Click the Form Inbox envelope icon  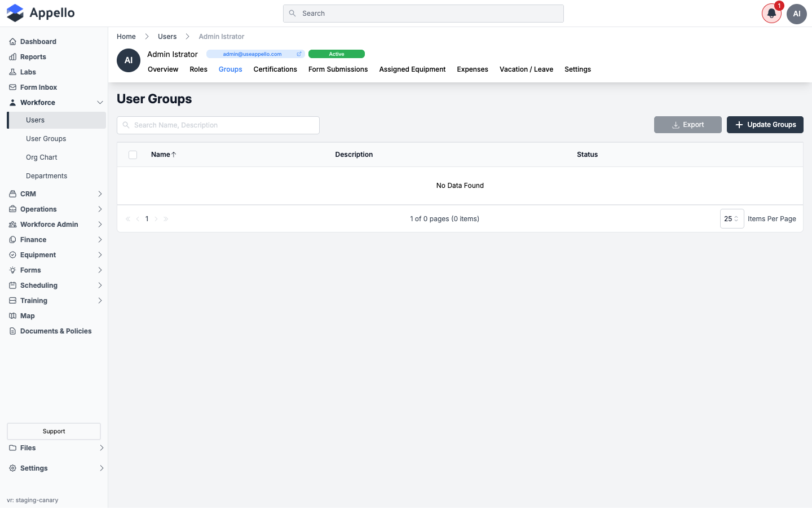pos(12,87)
